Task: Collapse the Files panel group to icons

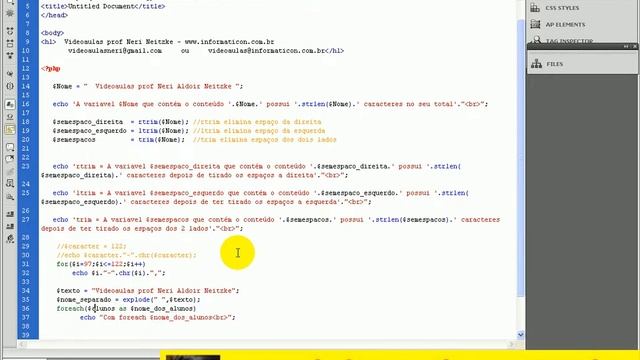Action: pos(626,47)
